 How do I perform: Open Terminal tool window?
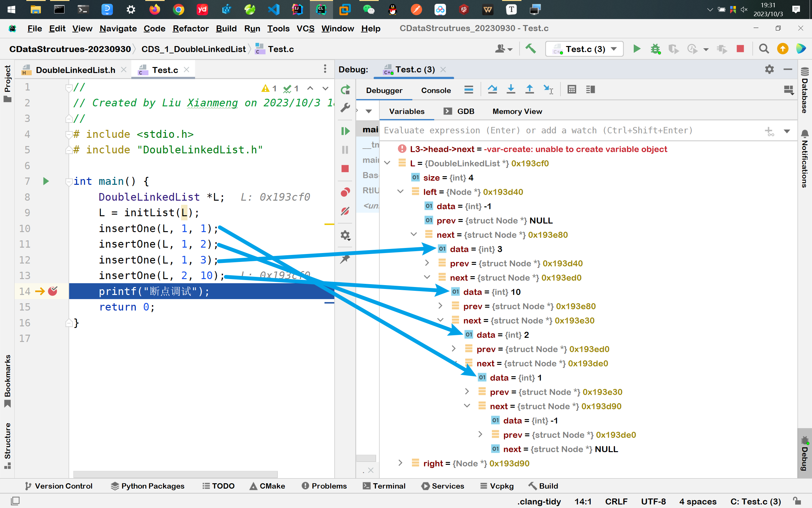[384, 486]
